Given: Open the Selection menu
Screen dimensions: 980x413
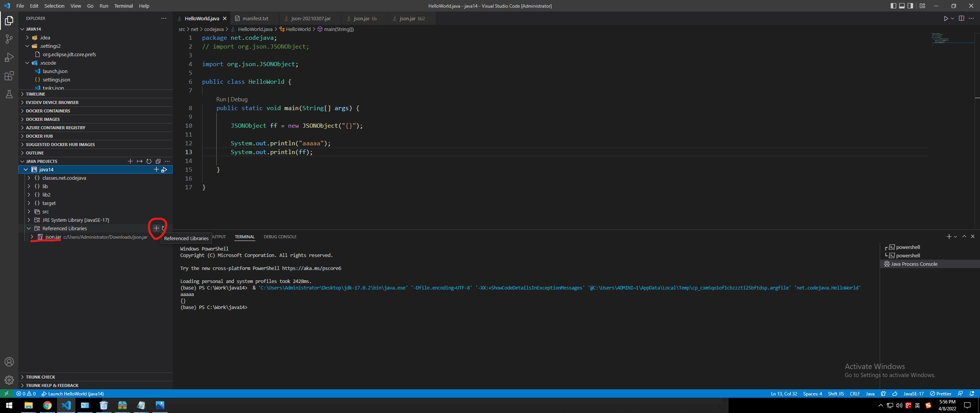Looking at the screenshot, I should coord(54,6).
